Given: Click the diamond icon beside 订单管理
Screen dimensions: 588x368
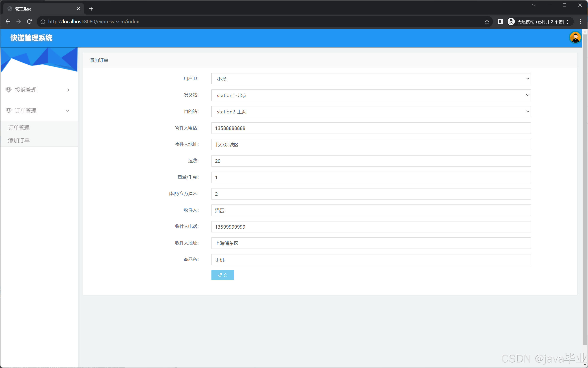Looking at the screenshot, I should pyautogui.click(x=9, y=111).
